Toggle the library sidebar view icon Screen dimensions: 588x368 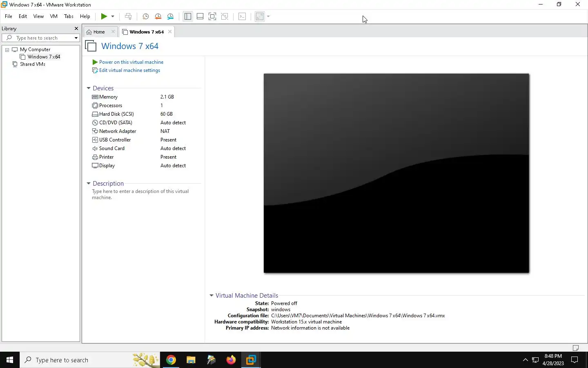click(188, 16)
